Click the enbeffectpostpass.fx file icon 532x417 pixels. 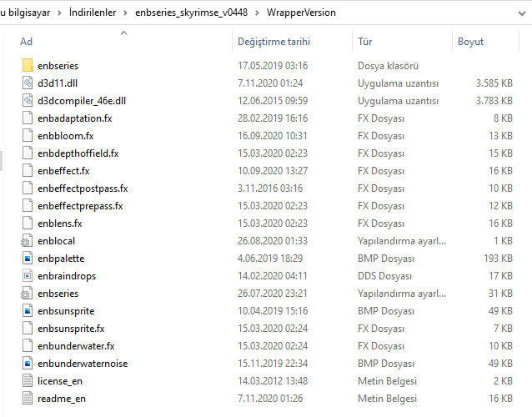[28, 188]
